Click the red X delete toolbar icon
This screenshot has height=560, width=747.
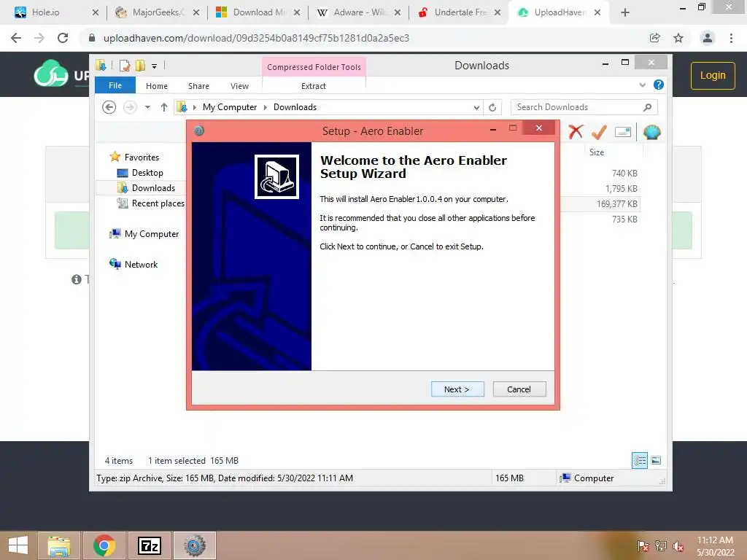click(x=576, y=131)
